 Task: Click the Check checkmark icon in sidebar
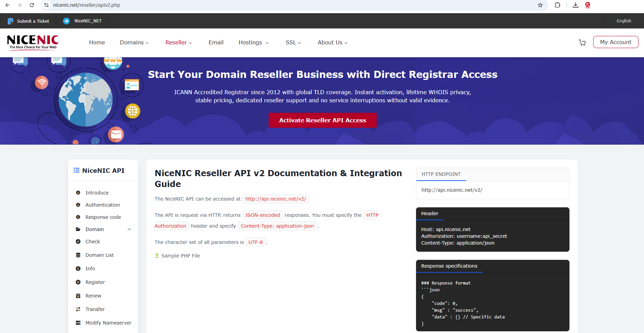(78, 242)
